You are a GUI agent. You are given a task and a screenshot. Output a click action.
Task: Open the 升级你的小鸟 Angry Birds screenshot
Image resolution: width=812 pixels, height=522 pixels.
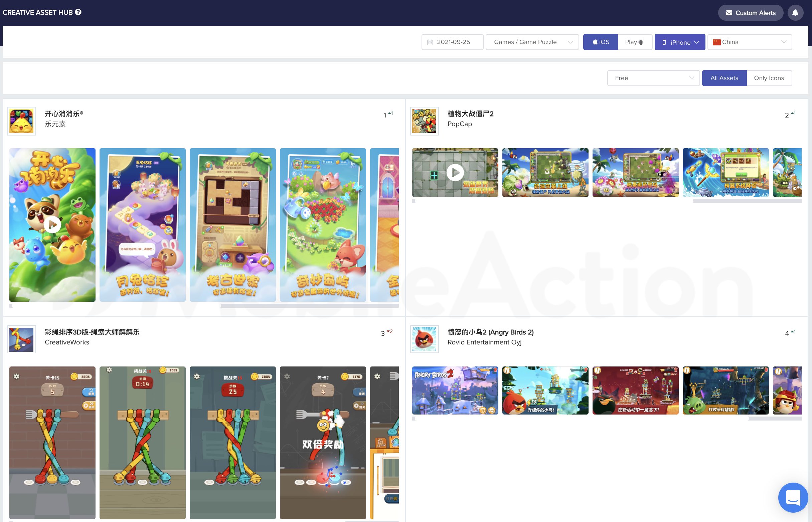pyautogui.click(x=545, y=390)
